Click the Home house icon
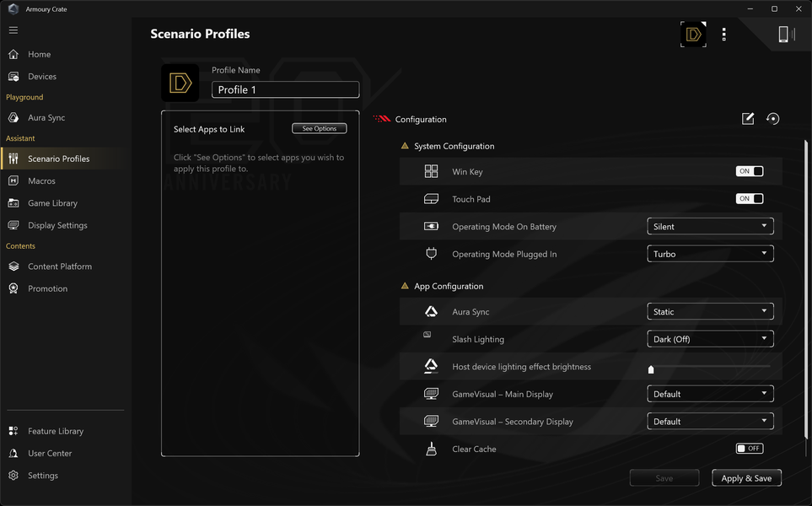Viewport: 812px width, 506px height. 13,54
